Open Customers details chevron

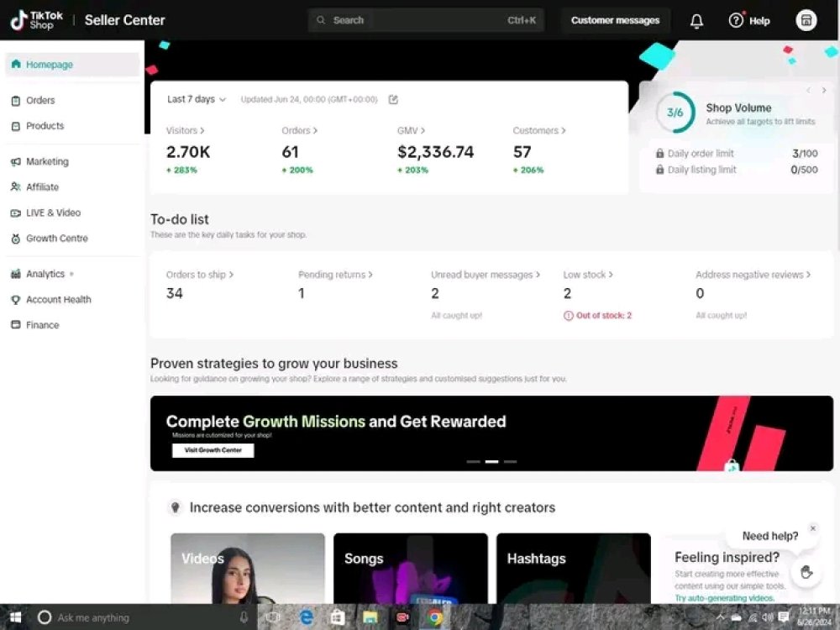tap(563, 131)
